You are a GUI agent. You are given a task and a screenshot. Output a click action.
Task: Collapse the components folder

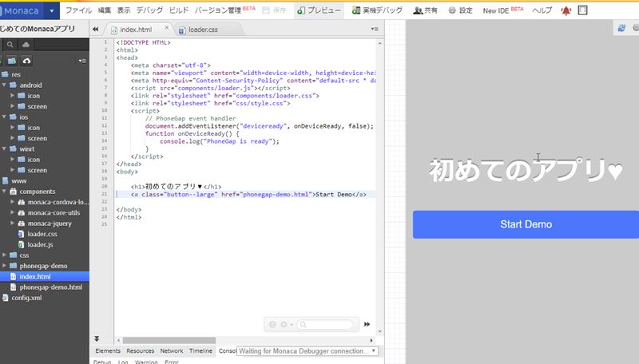(4, 191)
